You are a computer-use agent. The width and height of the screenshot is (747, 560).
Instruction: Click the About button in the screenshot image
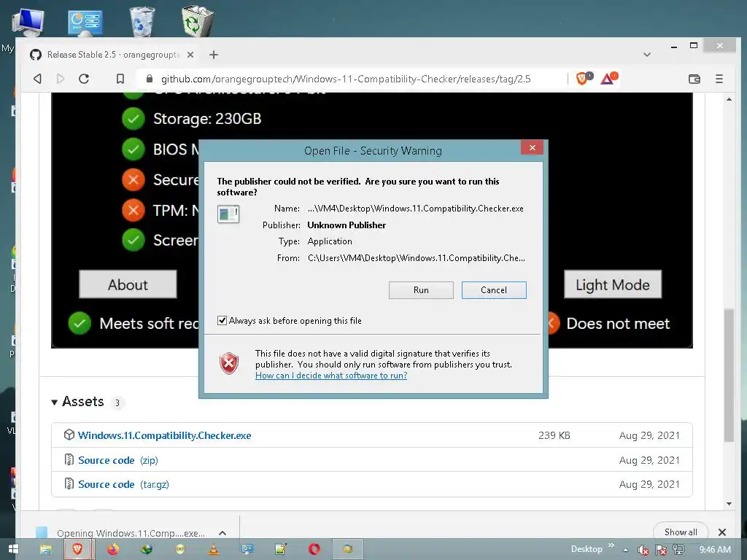click(128, 284)
